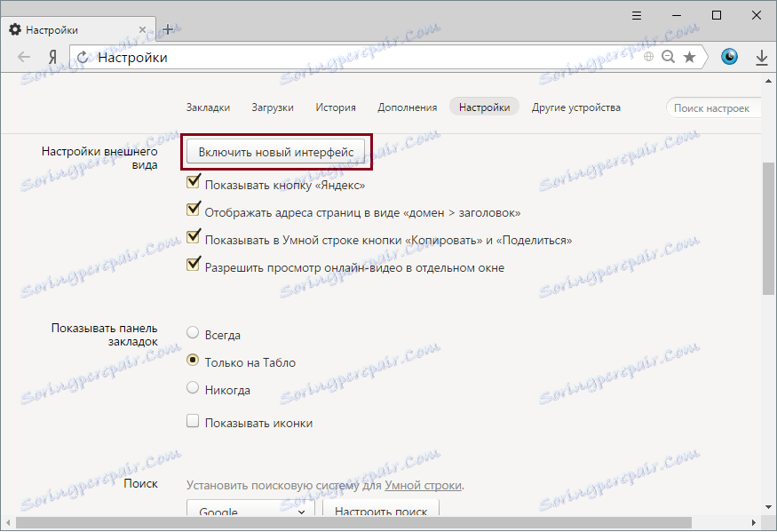Viewport: 777px width, 532px height.
Task: Click the back navigation arrow
Action: 23,56
